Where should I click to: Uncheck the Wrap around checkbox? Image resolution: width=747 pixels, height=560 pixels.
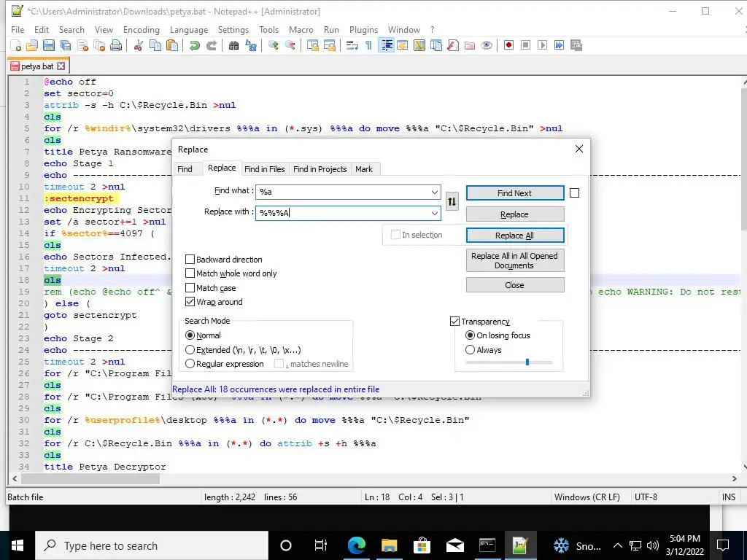pyautogui.click(x=190, y=301)
